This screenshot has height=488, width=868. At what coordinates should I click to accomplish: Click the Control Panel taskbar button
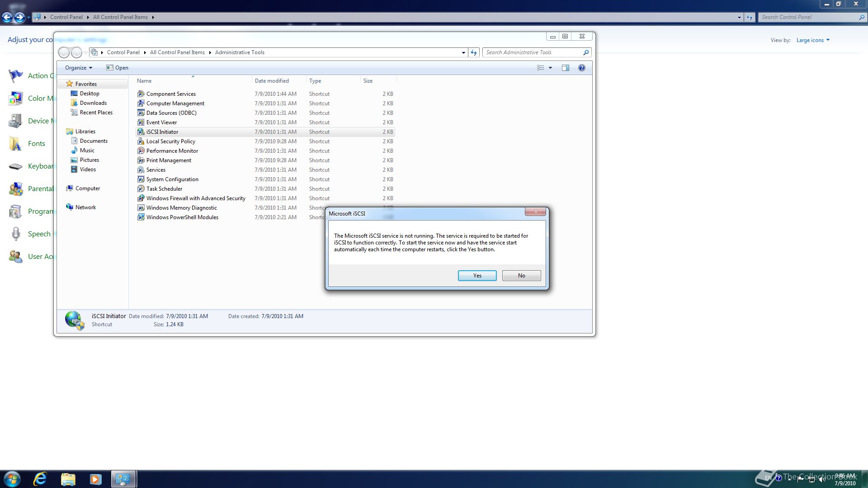coord(123,479)
